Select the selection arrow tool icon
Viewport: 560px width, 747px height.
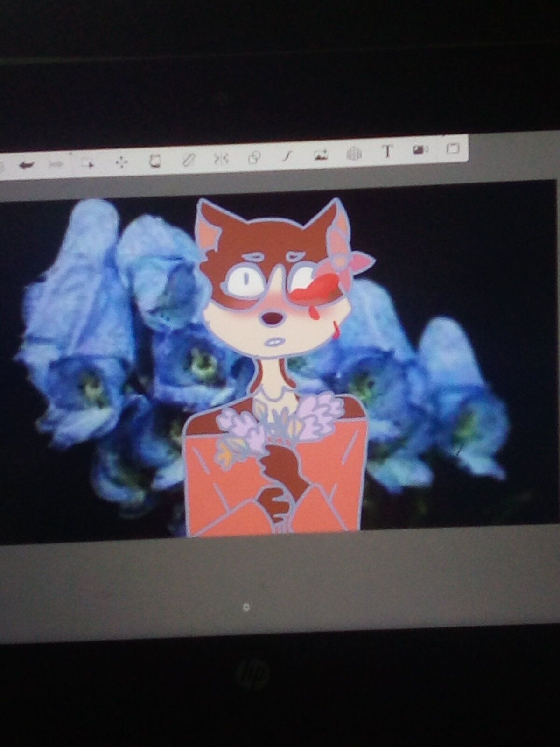87,163
